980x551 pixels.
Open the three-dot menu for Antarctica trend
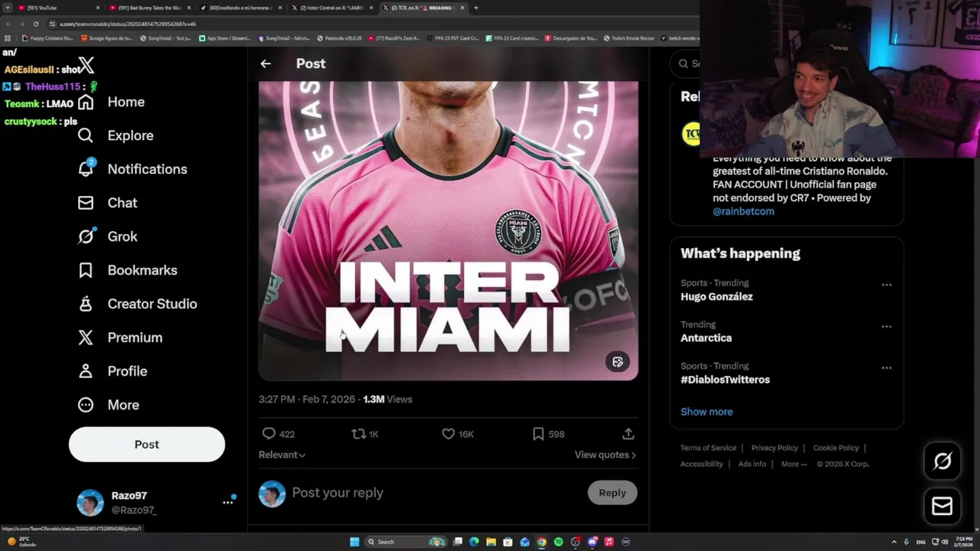[887, 326]
